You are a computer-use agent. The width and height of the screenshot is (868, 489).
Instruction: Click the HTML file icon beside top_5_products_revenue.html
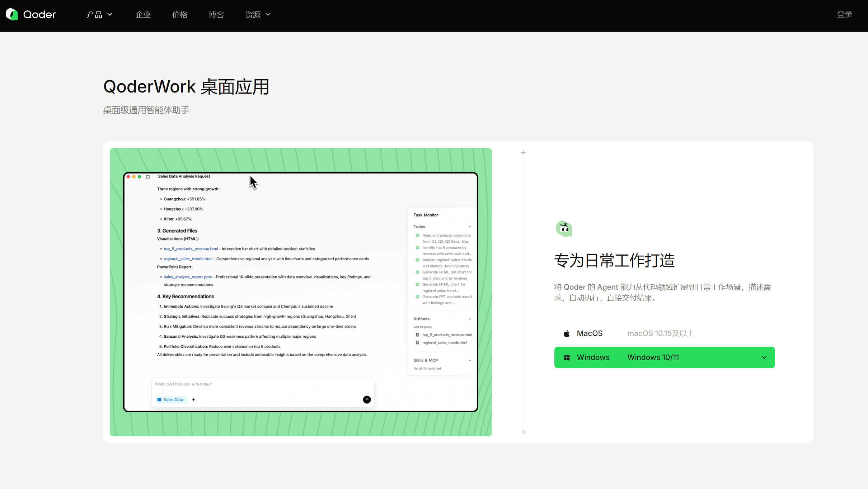click(417, 334)
